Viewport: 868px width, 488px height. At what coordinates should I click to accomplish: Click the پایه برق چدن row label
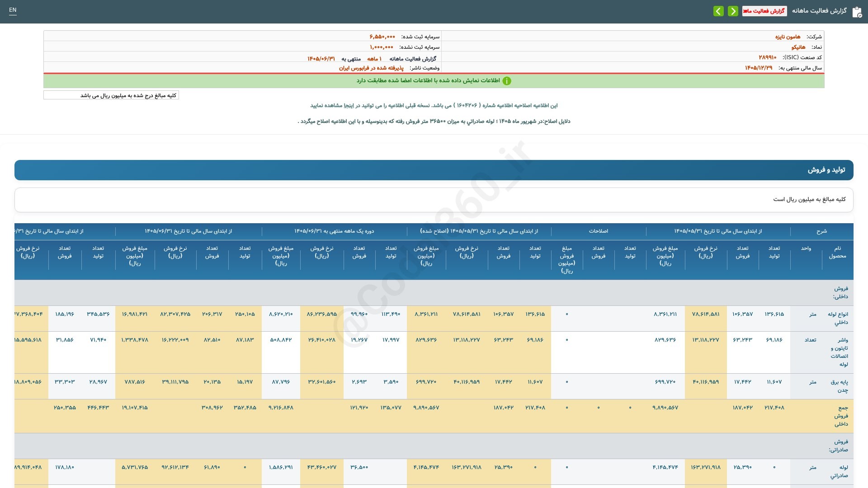pos(839,386)
